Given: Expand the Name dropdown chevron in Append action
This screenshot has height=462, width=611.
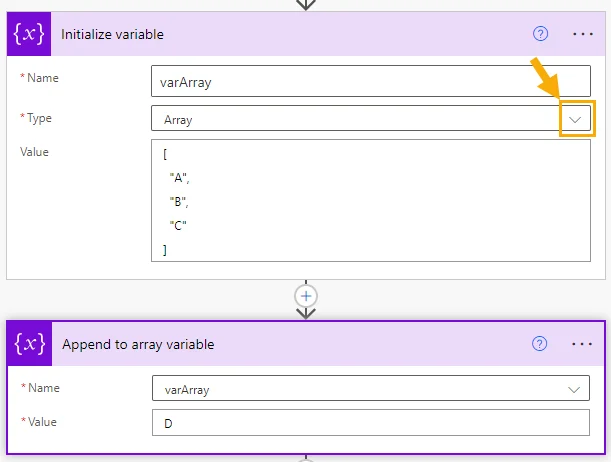Looking at the screenshot, I should [x=575, y=389].
